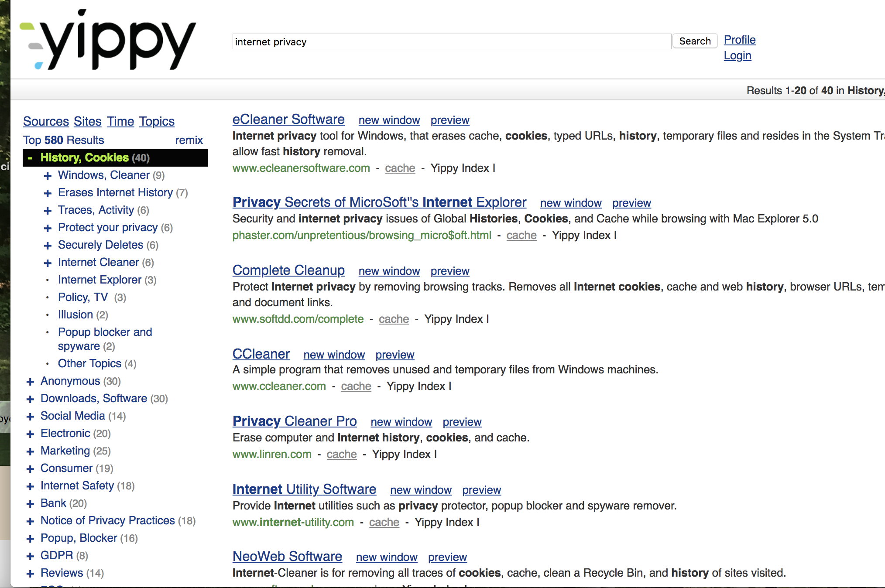Open Privacy Secrets of MicroSoft's Internet Explorer
This screenshot has height=588, width=885.
point(379,202)
